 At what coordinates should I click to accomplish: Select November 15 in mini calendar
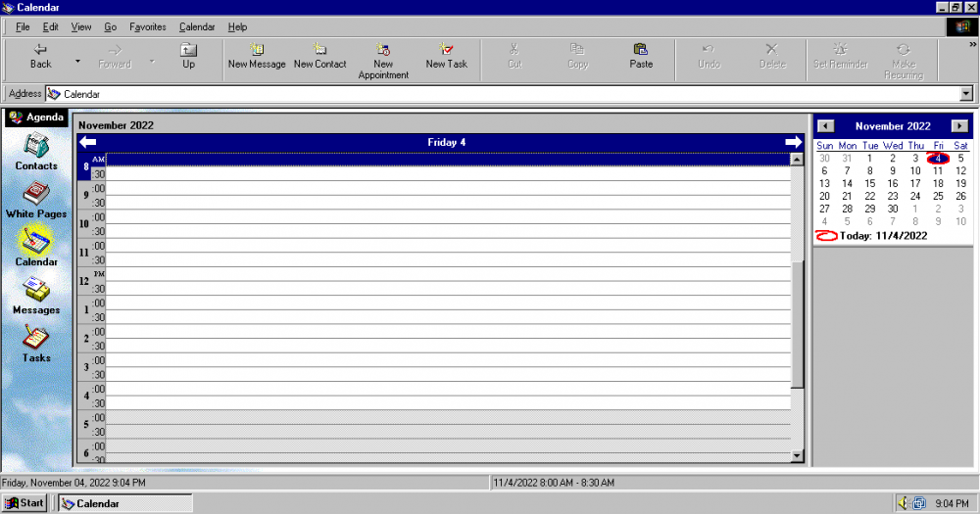click(x=869, y=184)
